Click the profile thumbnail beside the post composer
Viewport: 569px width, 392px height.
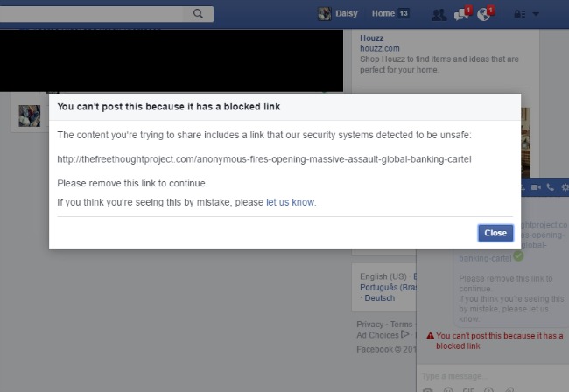coord(30,115)
